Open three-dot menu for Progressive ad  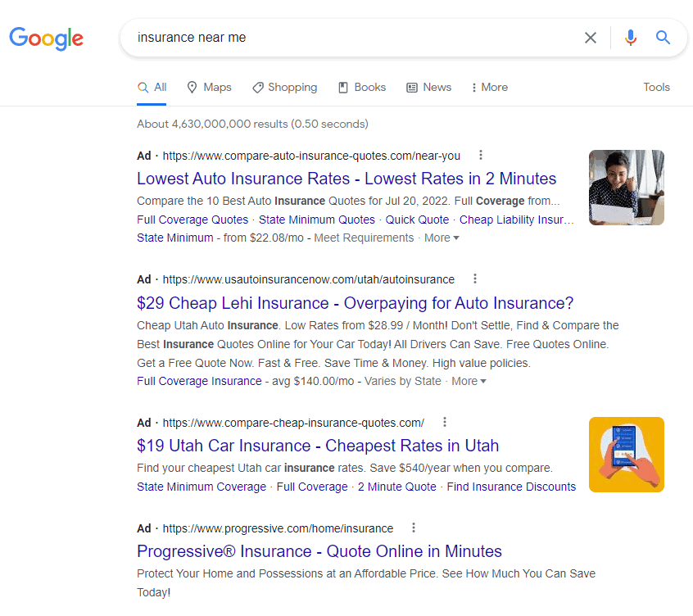pos(414,528)
